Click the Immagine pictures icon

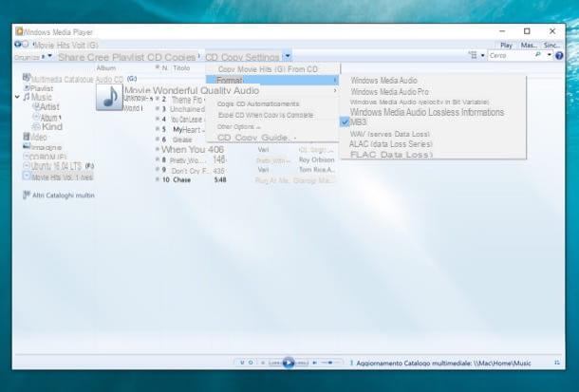pyautogui.click(x=27, y=146)
